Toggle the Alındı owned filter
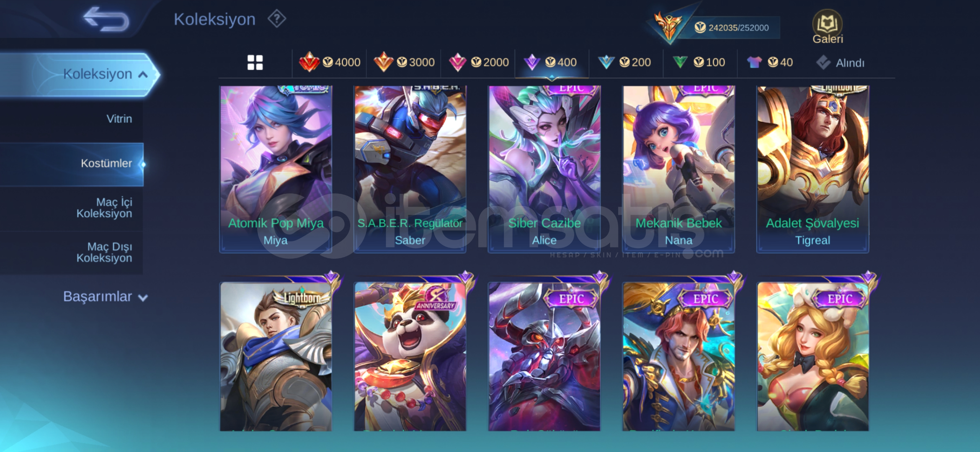980x452 pixels. (x=840, y=63)
